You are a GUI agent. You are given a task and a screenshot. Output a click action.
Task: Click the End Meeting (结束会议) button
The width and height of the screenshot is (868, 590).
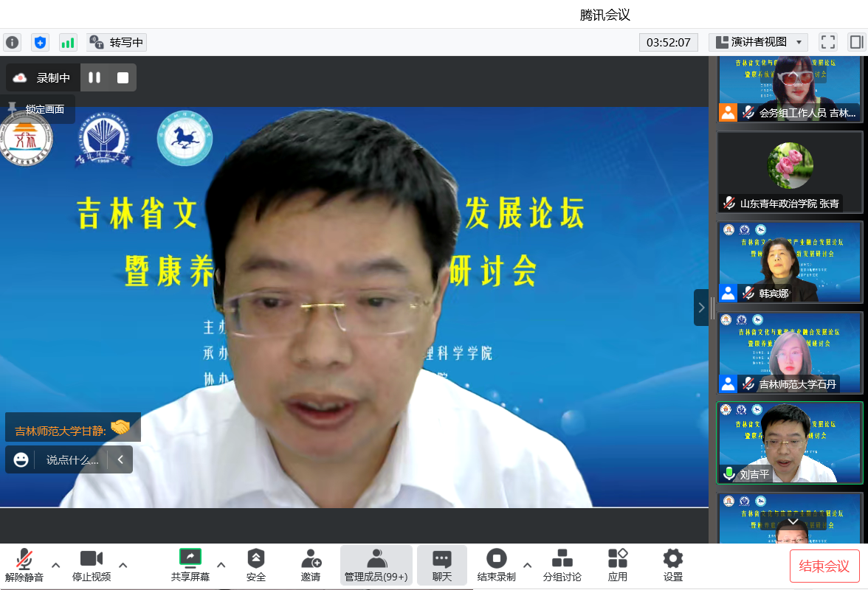pos(824,566)
